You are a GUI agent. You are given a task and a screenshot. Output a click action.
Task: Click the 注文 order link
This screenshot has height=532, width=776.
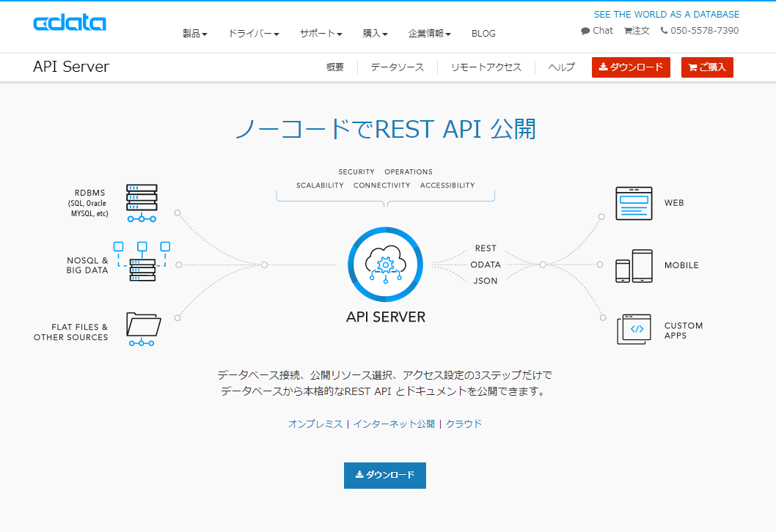pos(641,31)
